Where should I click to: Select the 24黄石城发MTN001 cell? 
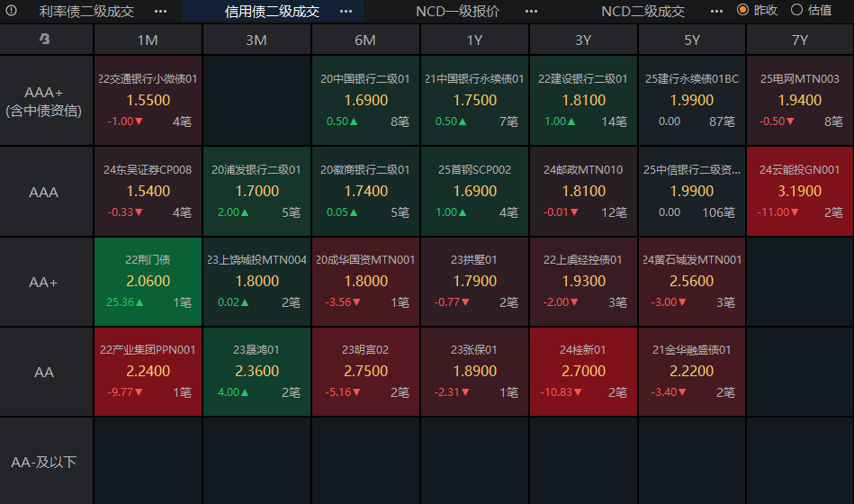pos(692,282)
